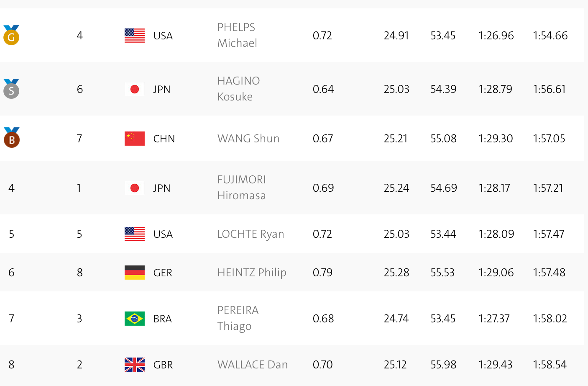
Task: Open LOCHTE Ryan profile link
Action: click(251, 234)
